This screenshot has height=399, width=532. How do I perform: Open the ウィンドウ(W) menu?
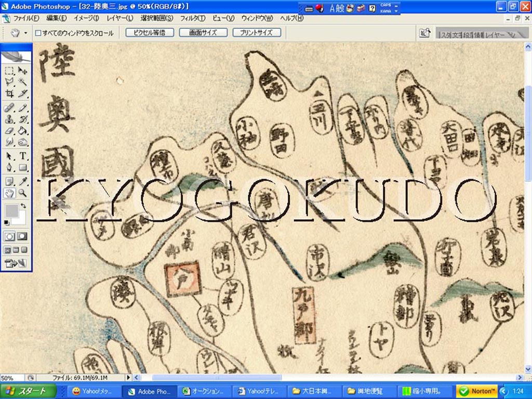257,18
